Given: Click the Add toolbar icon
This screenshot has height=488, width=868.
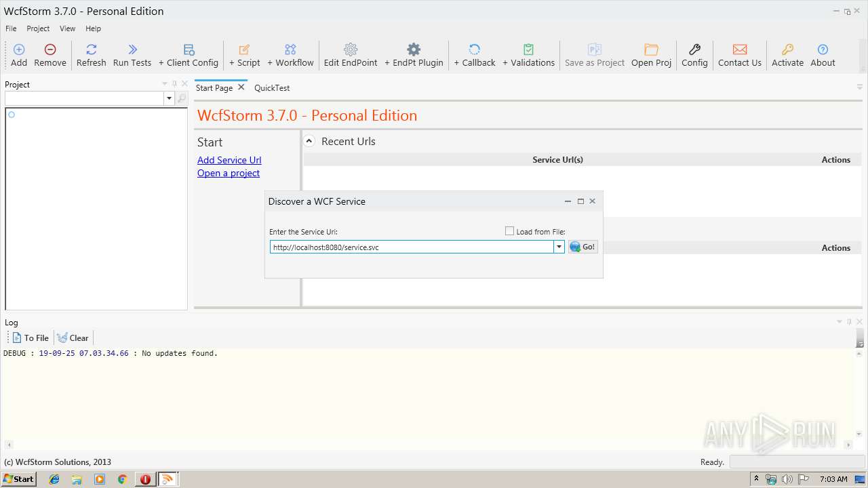Looking at the screenshot, I should (x=19, y=49).
